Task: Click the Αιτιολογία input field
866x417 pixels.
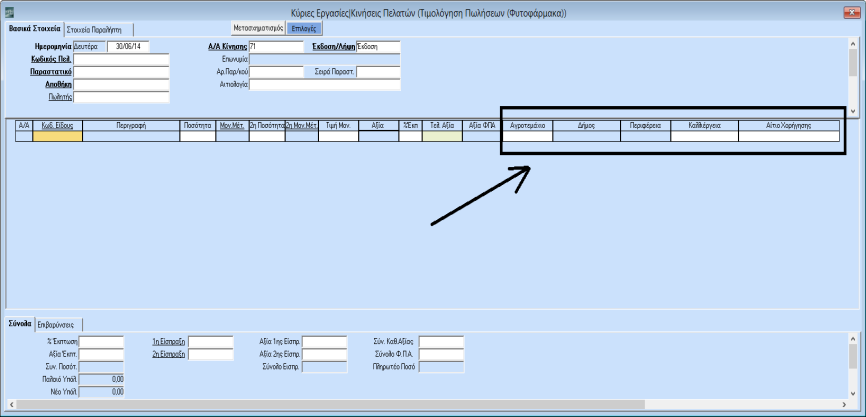Action: pos(325,85)
